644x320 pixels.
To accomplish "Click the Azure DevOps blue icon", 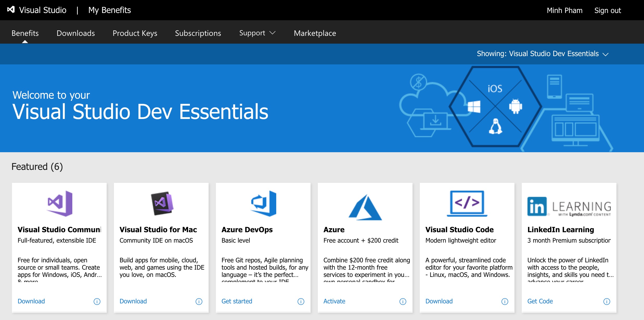I will 263,203.
